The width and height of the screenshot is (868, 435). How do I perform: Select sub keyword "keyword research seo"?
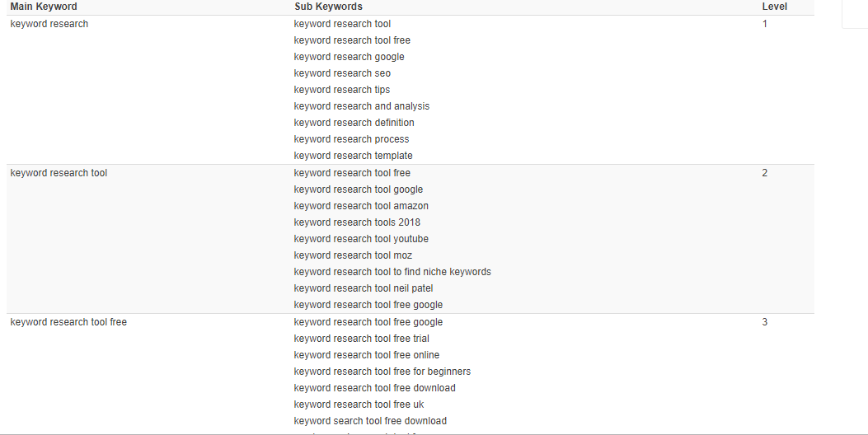point(342,73)
